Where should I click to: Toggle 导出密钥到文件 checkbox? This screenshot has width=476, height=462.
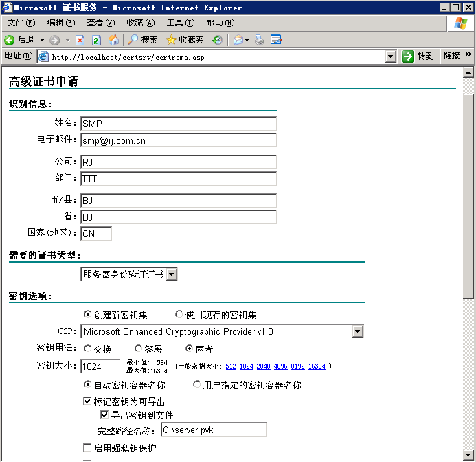[x=104, y=415]
